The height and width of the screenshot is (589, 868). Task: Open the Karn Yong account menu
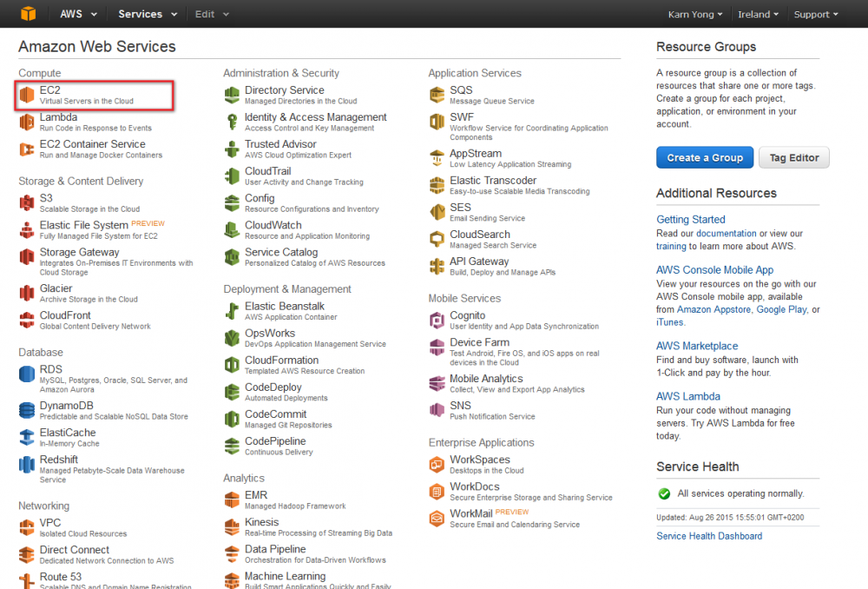pyautogui.click(x=695, y=15)
